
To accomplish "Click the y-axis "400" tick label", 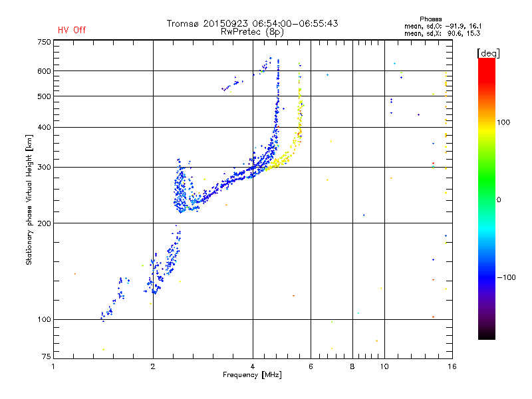I will [44, 128].
